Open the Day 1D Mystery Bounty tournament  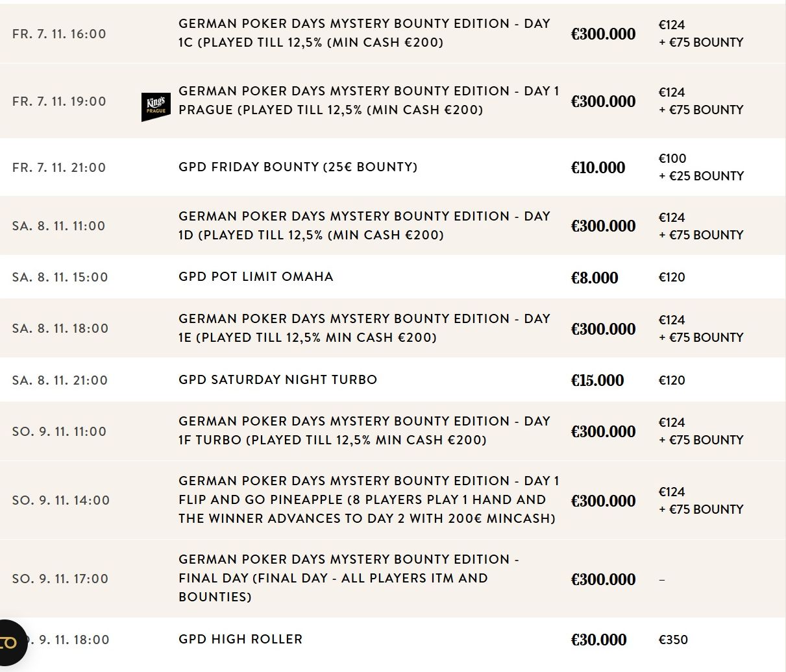[x=364, y=226]
